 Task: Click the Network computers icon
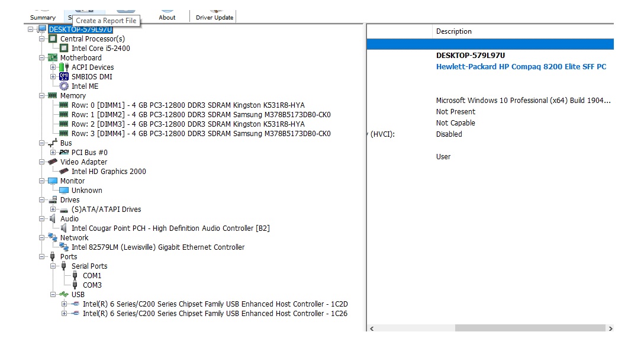coord(53,238)
